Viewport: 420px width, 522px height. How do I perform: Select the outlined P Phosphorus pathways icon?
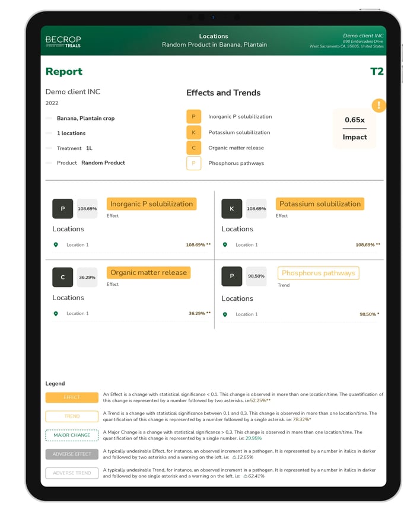tap(193, 163)
